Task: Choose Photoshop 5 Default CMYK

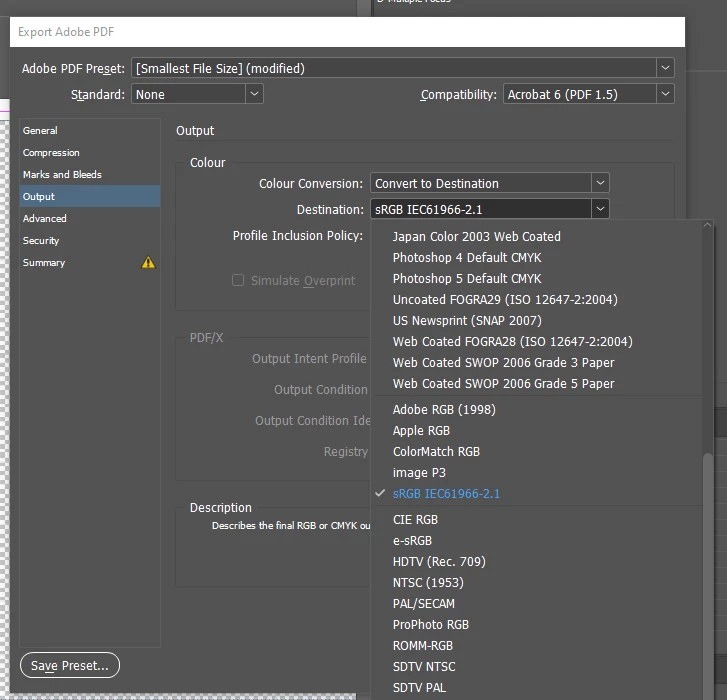Action: [536, 278]
